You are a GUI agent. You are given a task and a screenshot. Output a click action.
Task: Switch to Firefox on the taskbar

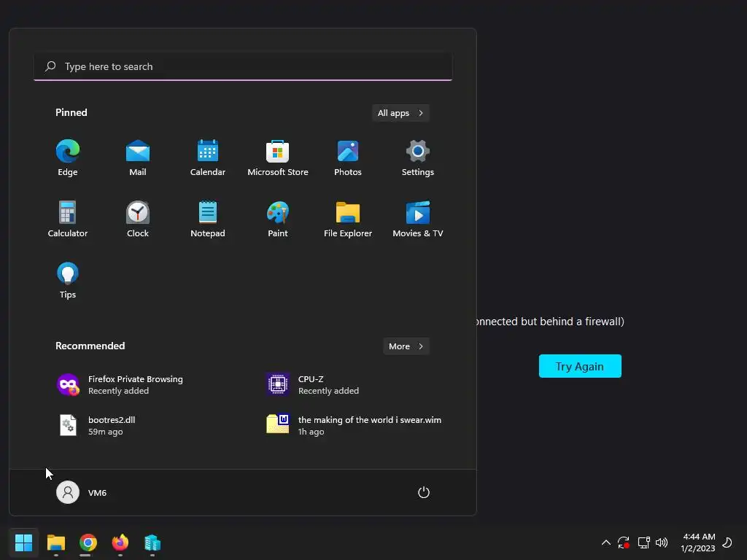[x=120, y=542]
